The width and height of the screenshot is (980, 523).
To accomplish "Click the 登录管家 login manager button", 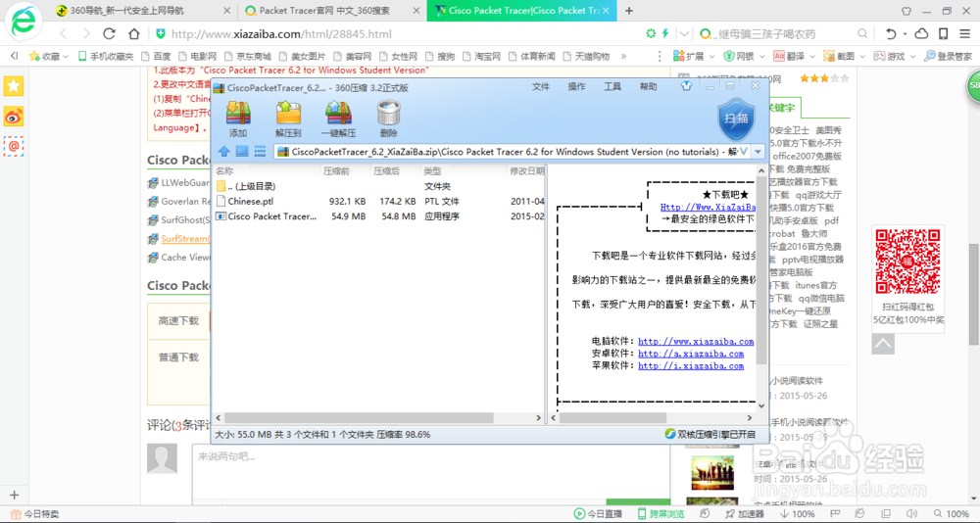I will point(948,56).
